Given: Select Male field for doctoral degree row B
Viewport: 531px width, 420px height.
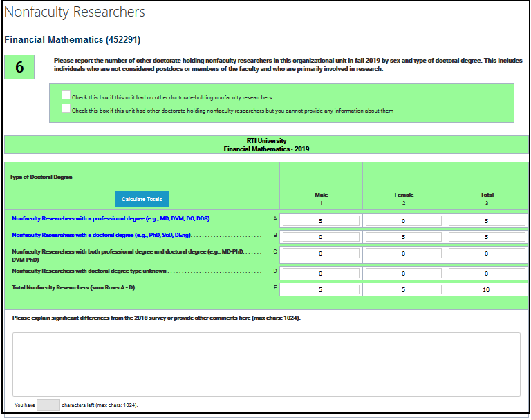Looking at the screenshot, I should 321,237.
